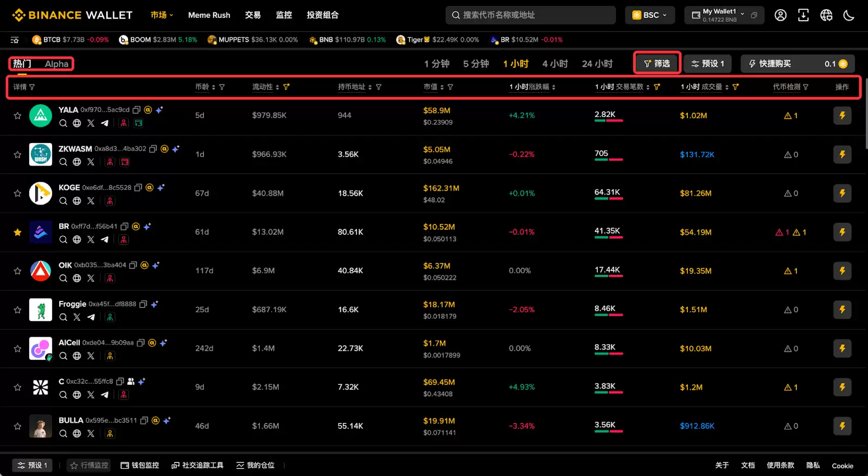The width and height of the screenshot is (868, 476).
Task: Open X (Twitter) link for Froggie
Action: pyautogui.click(x=77, y=317)
